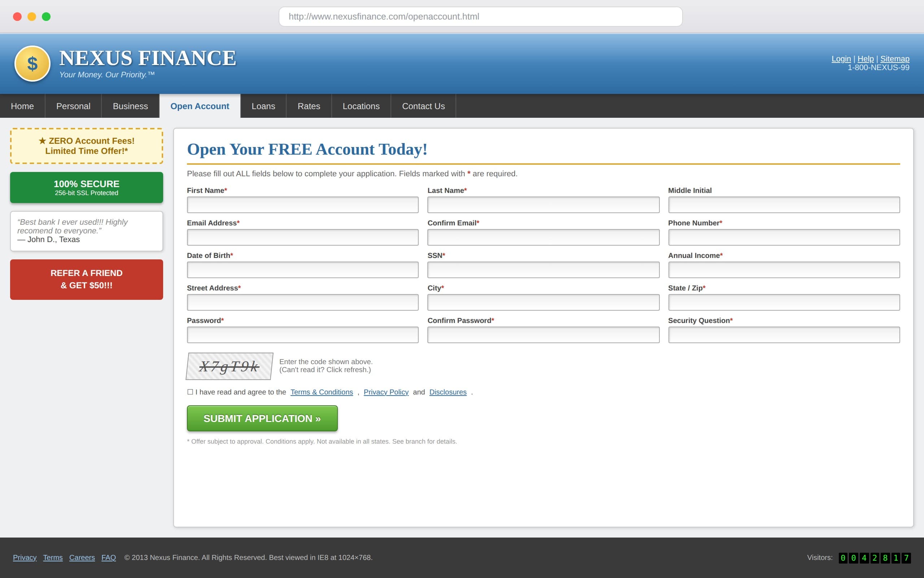Screen dimensions: 924x578
Task: Focus the First Name field
Action: (x=302, y=205)
